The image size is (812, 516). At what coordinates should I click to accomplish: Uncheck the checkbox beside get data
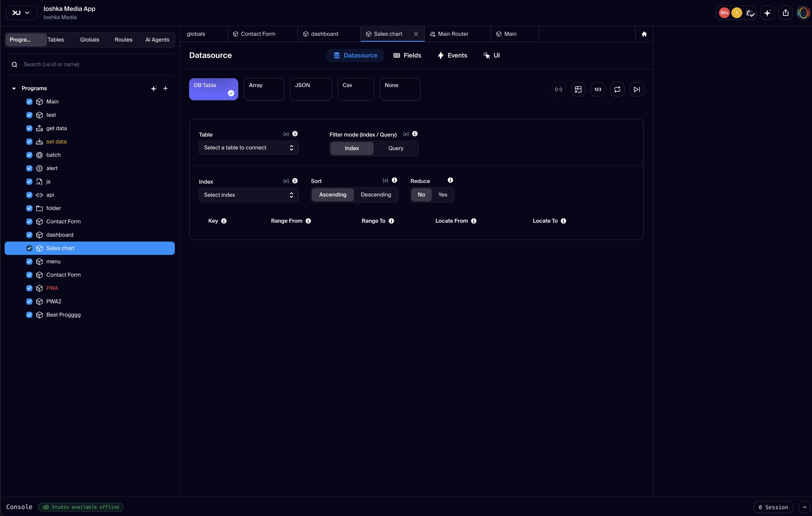click(x=29, y=128)
